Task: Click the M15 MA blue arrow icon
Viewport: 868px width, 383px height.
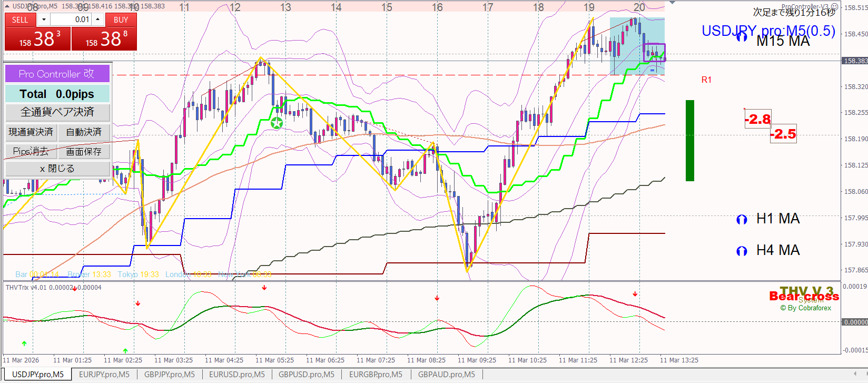Action: [x=742, y=37]
